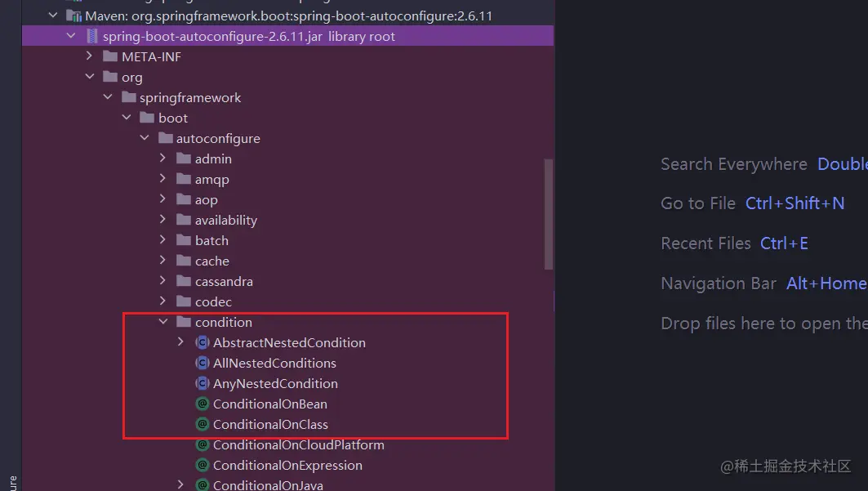Click the ConditionalOnJava annotation icon

[202, 485]
